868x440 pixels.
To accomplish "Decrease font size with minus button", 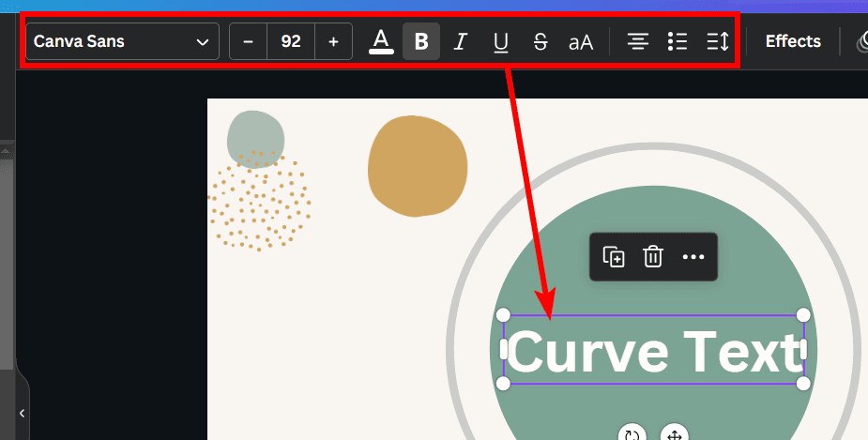I will pyautogui.click(x=248, y=42).
